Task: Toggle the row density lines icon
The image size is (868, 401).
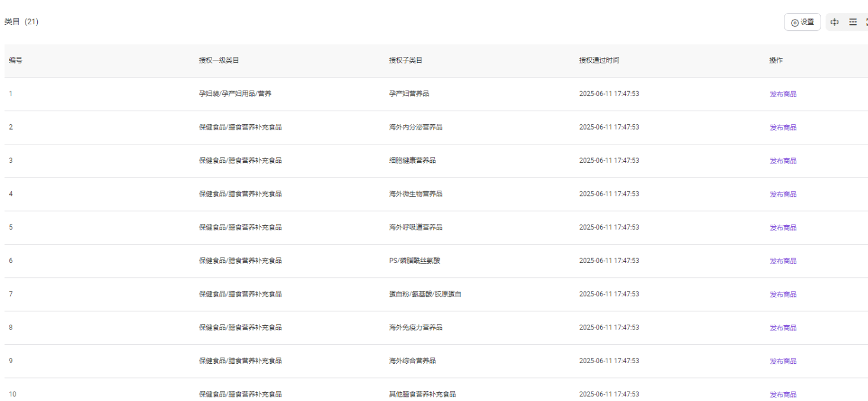Action: [x=853, y=22]
